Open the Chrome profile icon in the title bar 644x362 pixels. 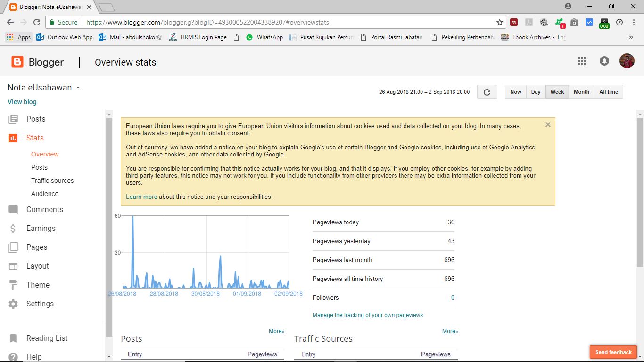(x=568, y=6)
